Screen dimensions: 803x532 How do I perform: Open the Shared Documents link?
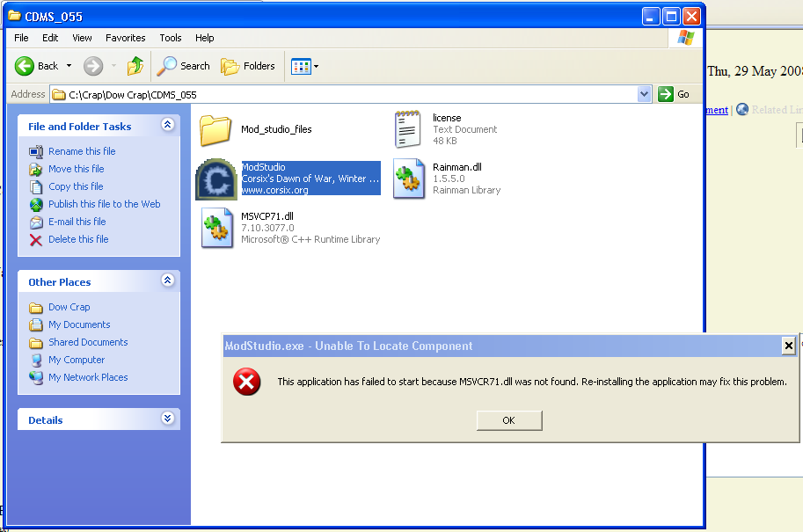(88, 342)
